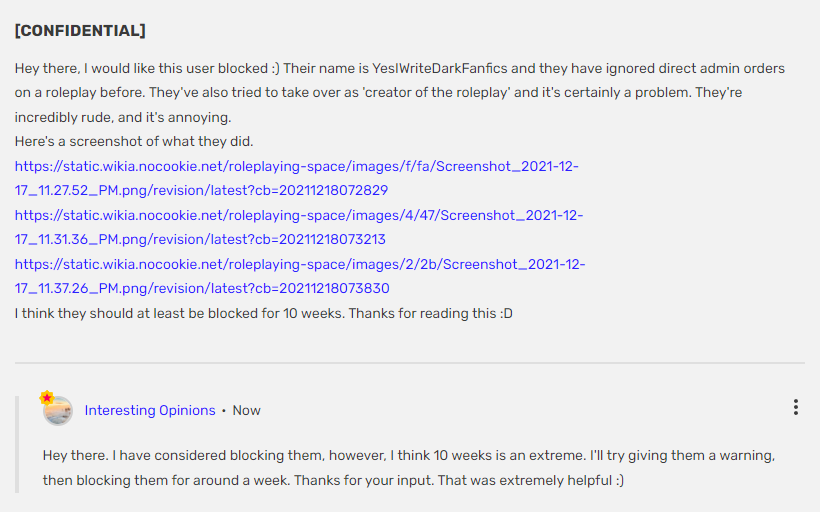Image resolution: width=820 pixels, height=512 pixels.
Task: Open the reply's three-dot more options menu
Action: point(795,407)
